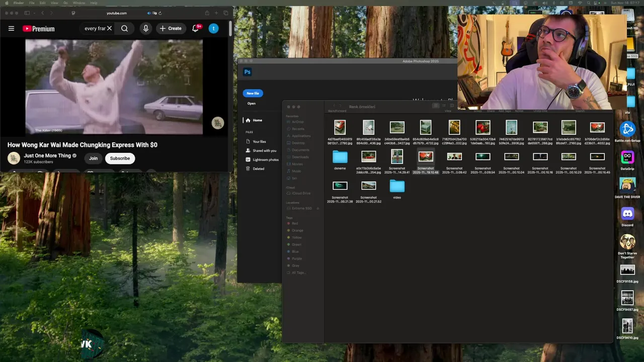Show the Safari tab overview
Image resolution: width=644 pixels, height=362 pixels.
pyautogui.click(x=226, y=13)
